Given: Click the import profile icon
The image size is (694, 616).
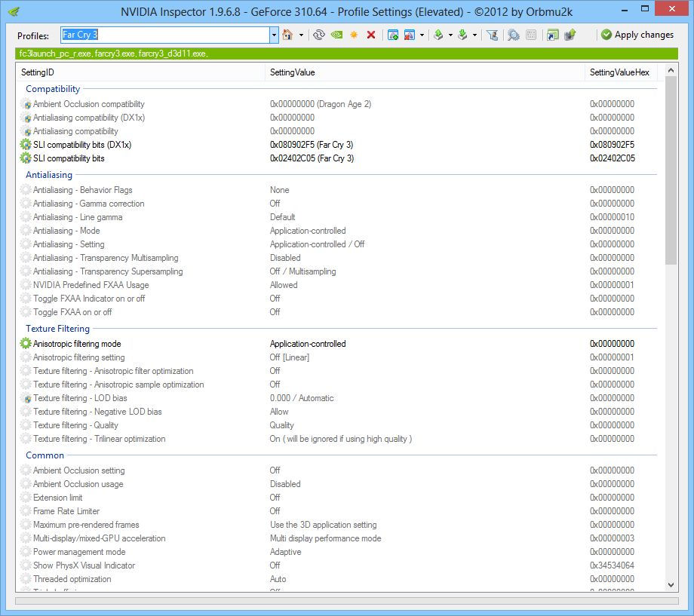Looking at the screenshot, I should point(463,35).
